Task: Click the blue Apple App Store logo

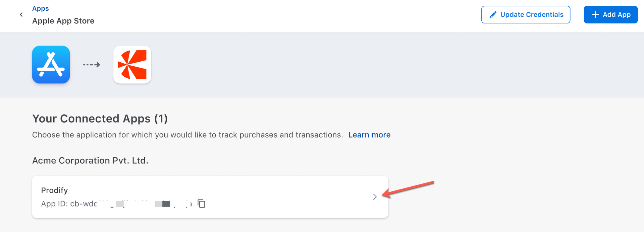Action: tap(51, 65)
